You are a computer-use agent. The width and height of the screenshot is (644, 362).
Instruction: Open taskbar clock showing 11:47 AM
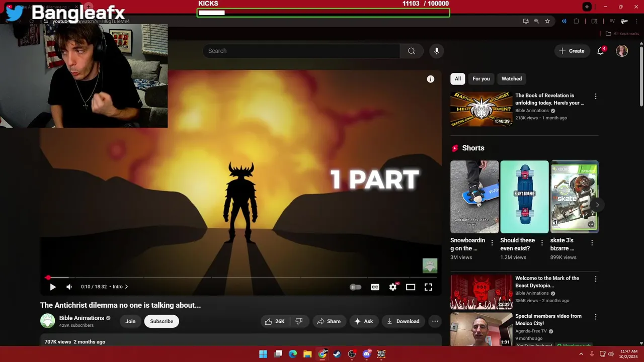pos(629,354)
